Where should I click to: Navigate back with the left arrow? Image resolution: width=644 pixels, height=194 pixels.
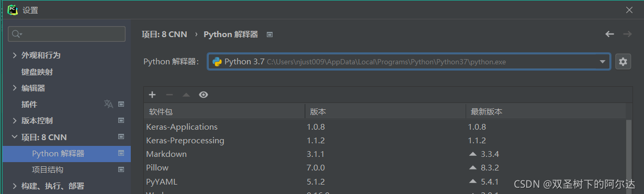coord(609,34)
